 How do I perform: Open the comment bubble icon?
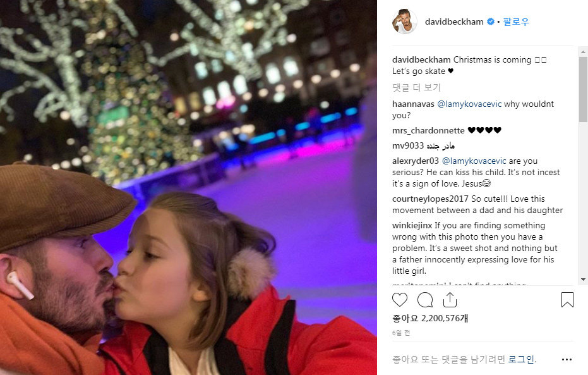coord(425,300)
